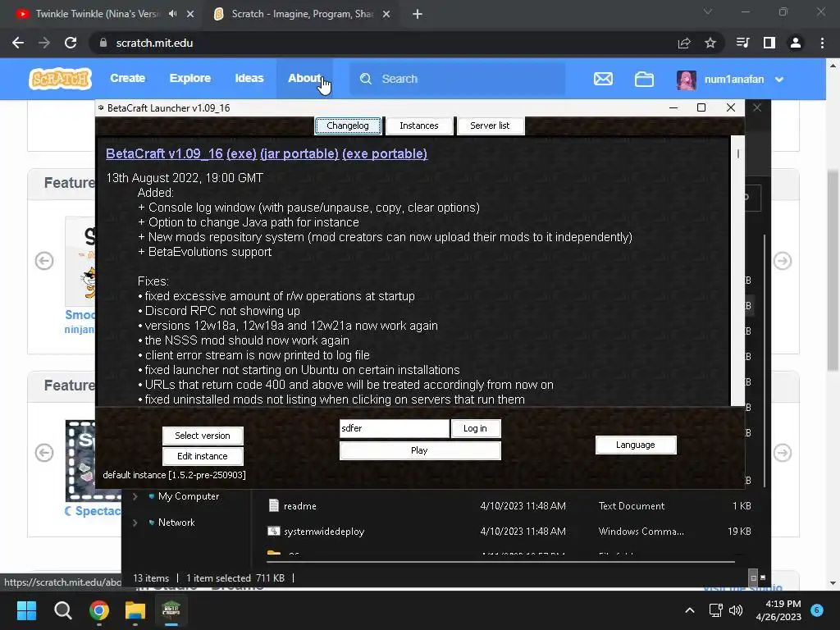Click the (jar portable) download link
Image resolution: width=840 pixels, height=630 pixels.
pos(299,153)
